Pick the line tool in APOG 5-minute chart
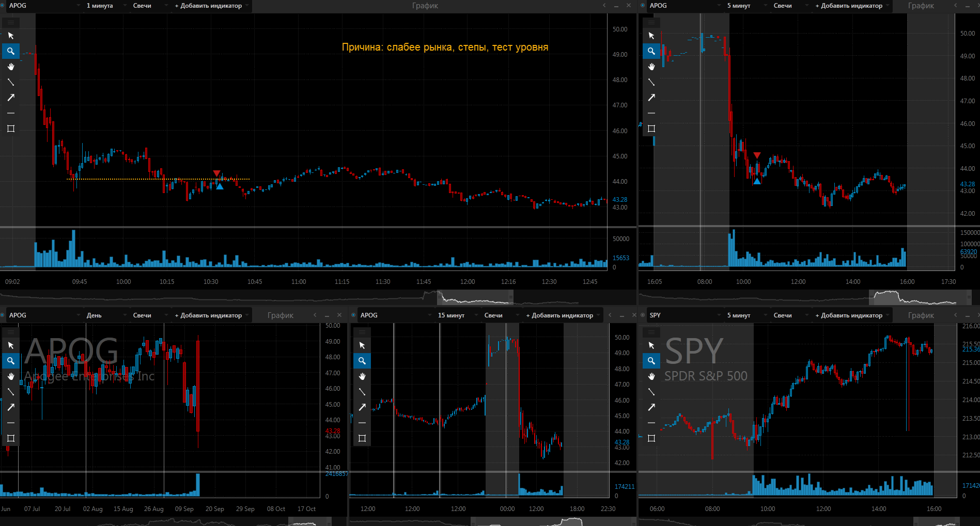980x526 pixels. point(651,82)
